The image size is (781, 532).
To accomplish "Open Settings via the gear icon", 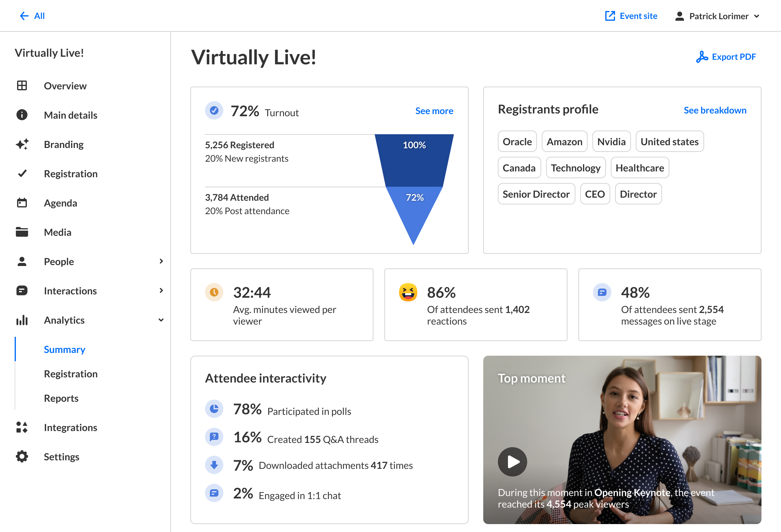I will [22, 456].
